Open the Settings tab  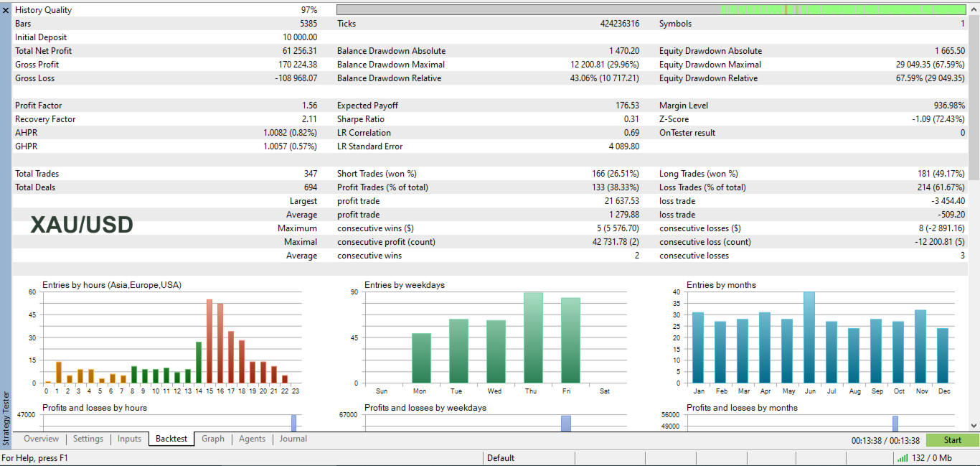(x=88, y=439)
